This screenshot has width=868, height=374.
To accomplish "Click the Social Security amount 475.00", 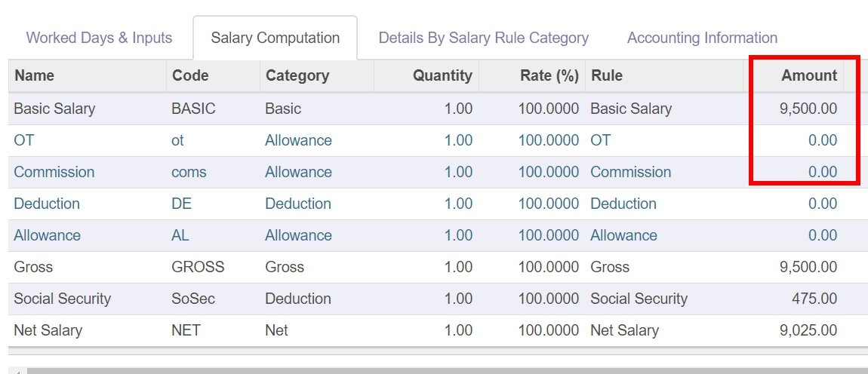I will pyautogui.click(x=814, y=299).
